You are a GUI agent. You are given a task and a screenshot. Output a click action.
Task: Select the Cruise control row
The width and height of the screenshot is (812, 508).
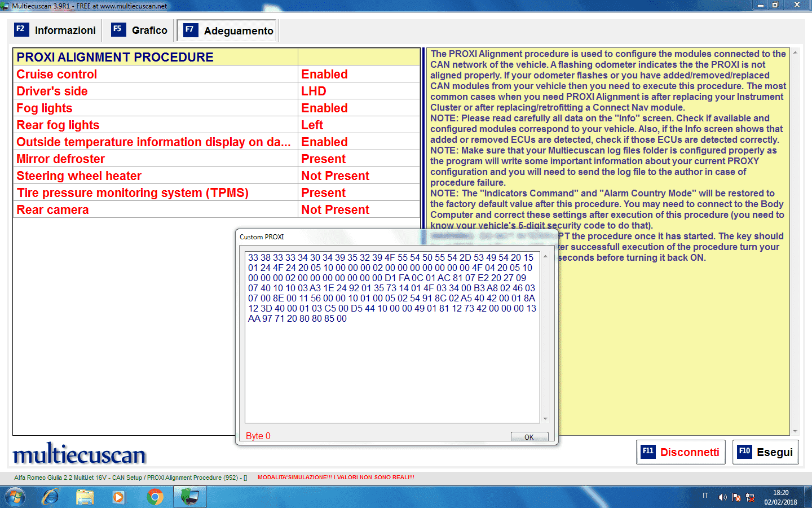[217, 74]
